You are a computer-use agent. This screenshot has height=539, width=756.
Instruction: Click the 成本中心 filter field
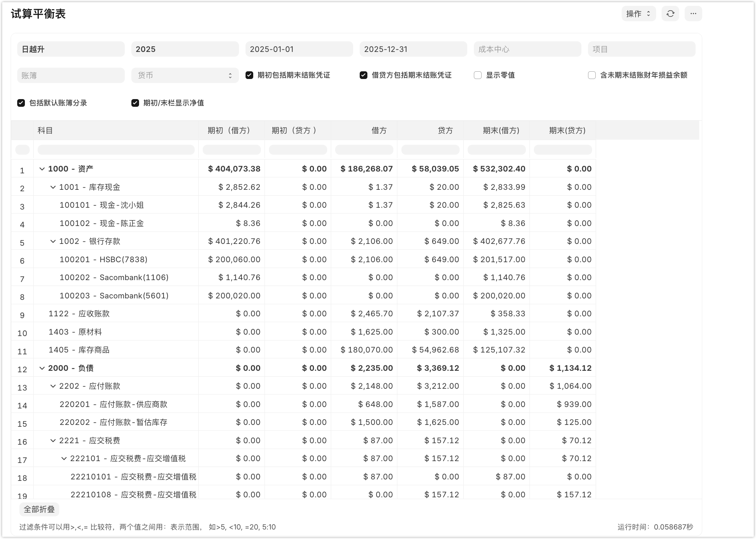(x=527, y=49)
